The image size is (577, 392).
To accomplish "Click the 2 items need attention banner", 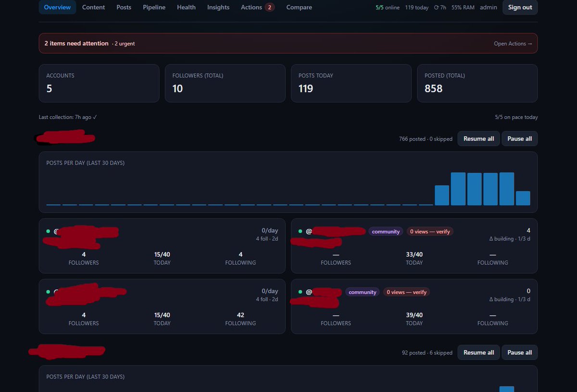I will pyautogui.click(x=288, y=43).
